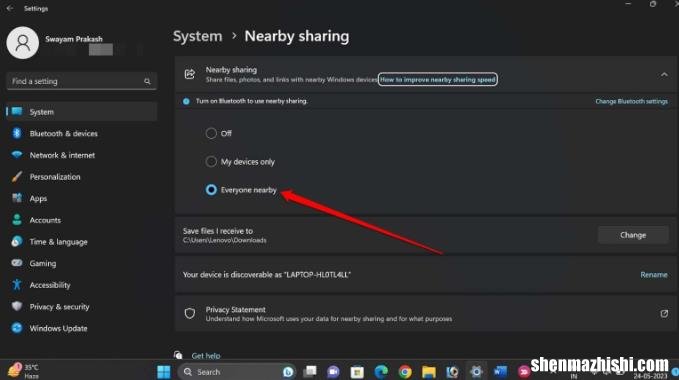Click the user profile avatar

tap(23, 42)
